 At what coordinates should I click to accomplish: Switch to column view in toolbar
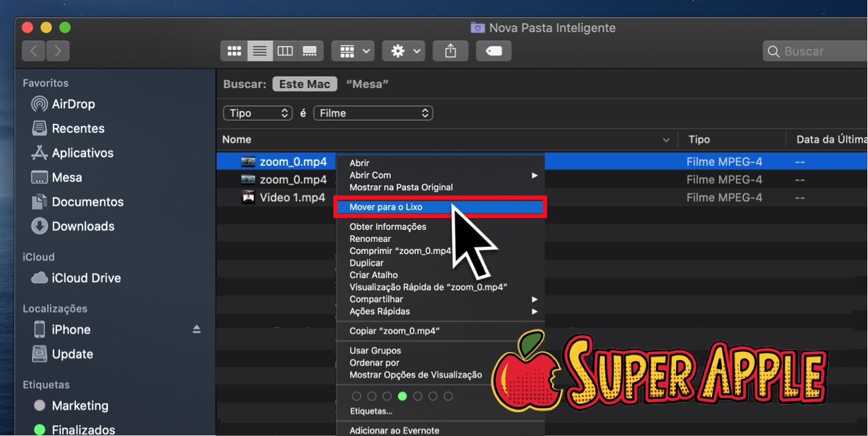pyautogui.click(x=285, y=51)
